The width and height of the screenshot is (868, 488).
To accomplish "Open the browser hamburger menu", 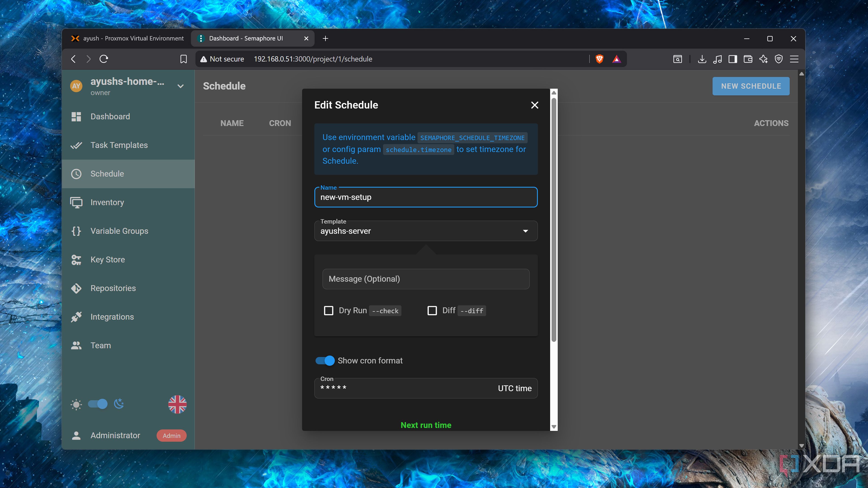I will click(794, 59).
